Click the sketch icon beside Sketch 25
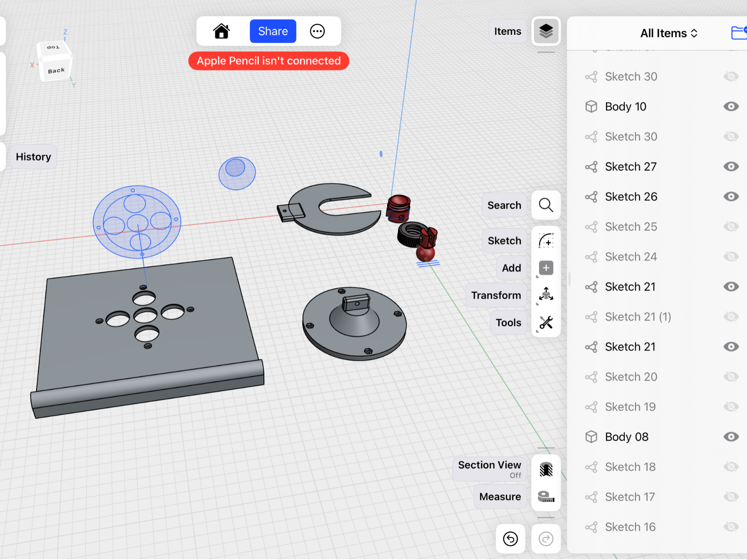 pyautogui.click(x=591, y=227)
